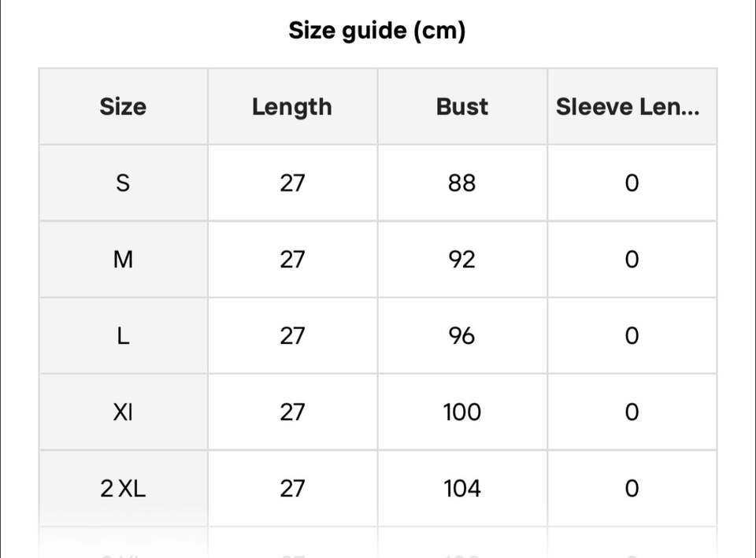
Task: Click bust value 100 for size XI
Action: tap(462, 412)
